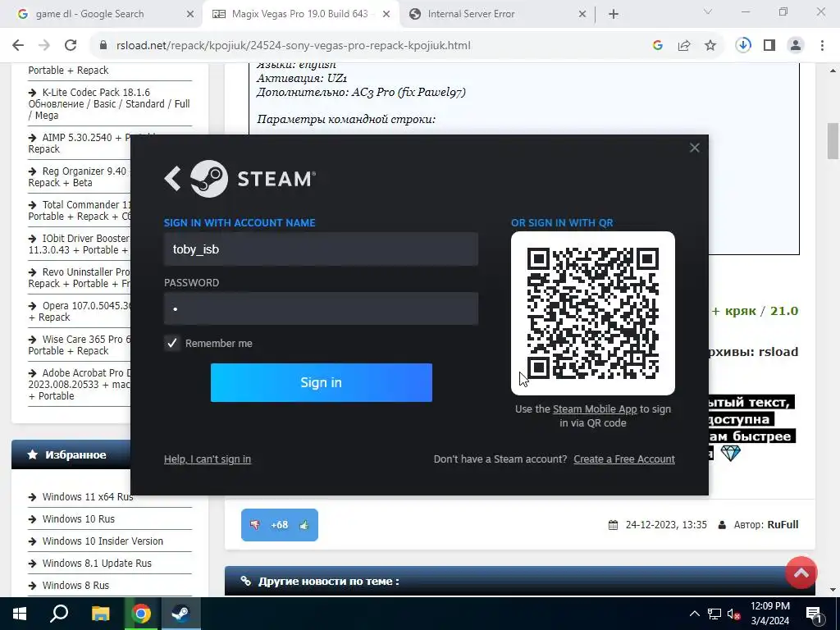The width and height of the screenshot is (840, 630).
Task: Open the Chrome downloads icon
Action: [743, 46]
